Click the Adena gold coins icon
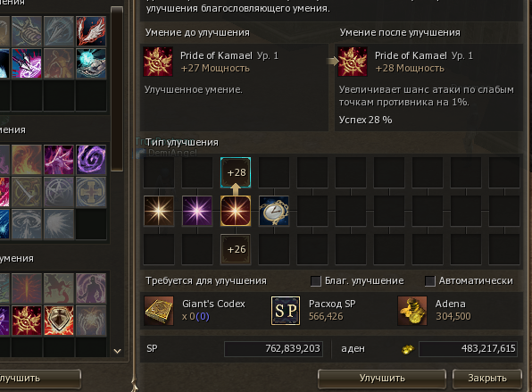Screen dimensions: 532x392 click(411, 311)
